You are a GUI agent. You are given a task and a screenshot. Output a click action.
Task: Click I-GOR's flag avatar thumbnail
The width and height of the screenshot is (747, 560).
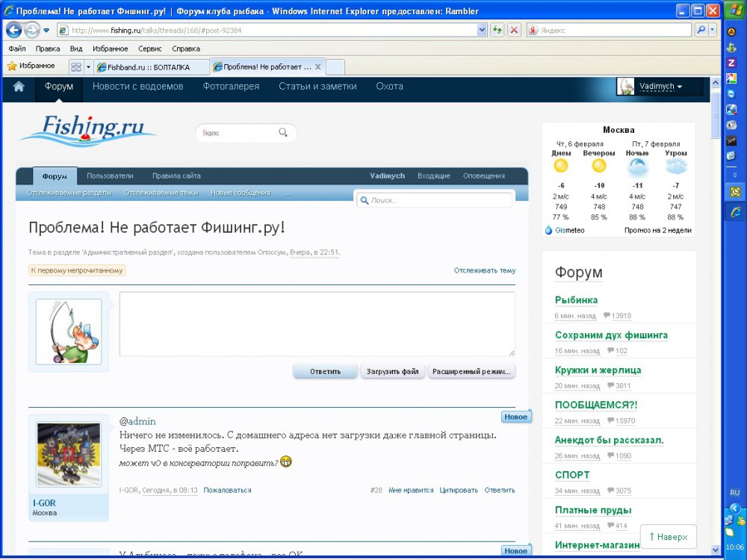pos(69,455)
